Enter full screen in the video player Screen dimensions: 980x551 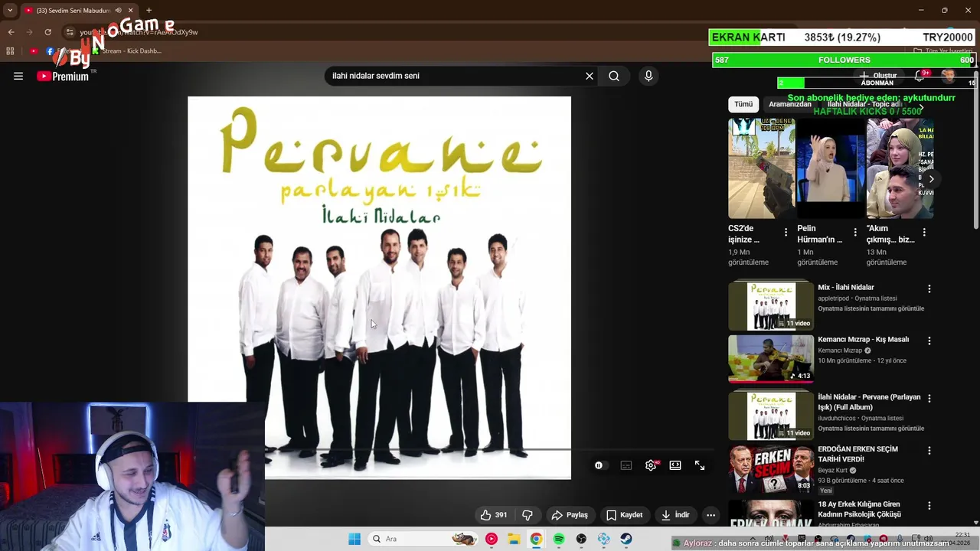click(x=700, y=465)
